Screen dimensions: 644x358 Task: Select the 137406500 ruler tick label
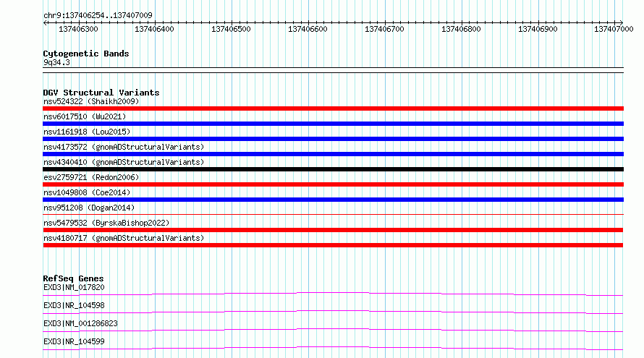[231, 29]
